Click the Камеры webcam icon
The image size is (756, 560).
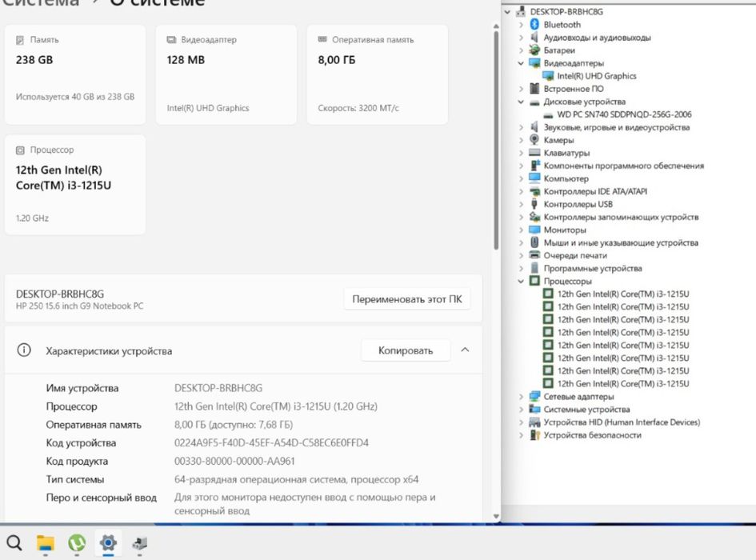click(534, 139)
